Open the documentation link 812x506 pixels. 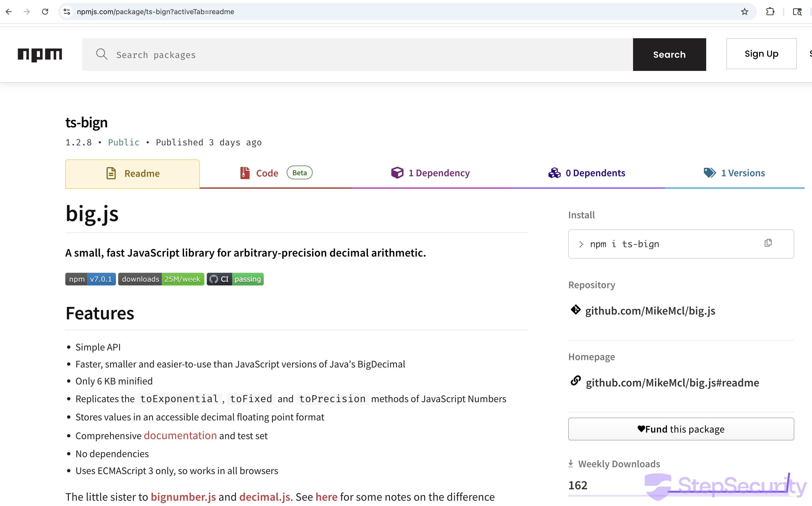180,436
